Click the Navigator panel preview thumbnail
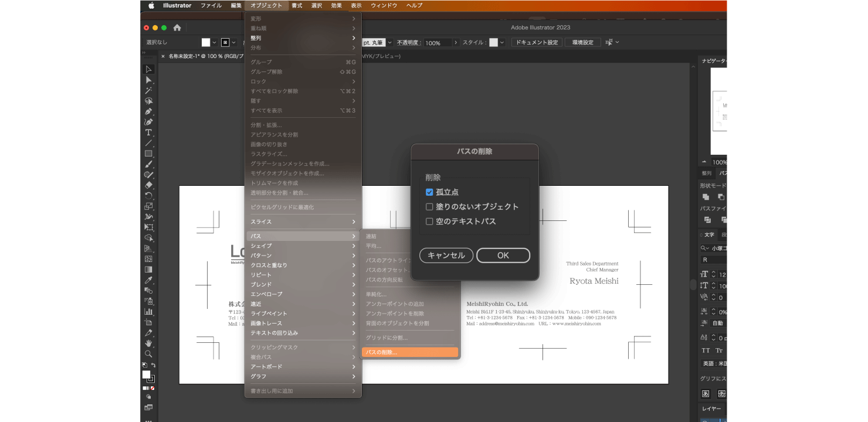868x422 pixels. pos(719,111)
